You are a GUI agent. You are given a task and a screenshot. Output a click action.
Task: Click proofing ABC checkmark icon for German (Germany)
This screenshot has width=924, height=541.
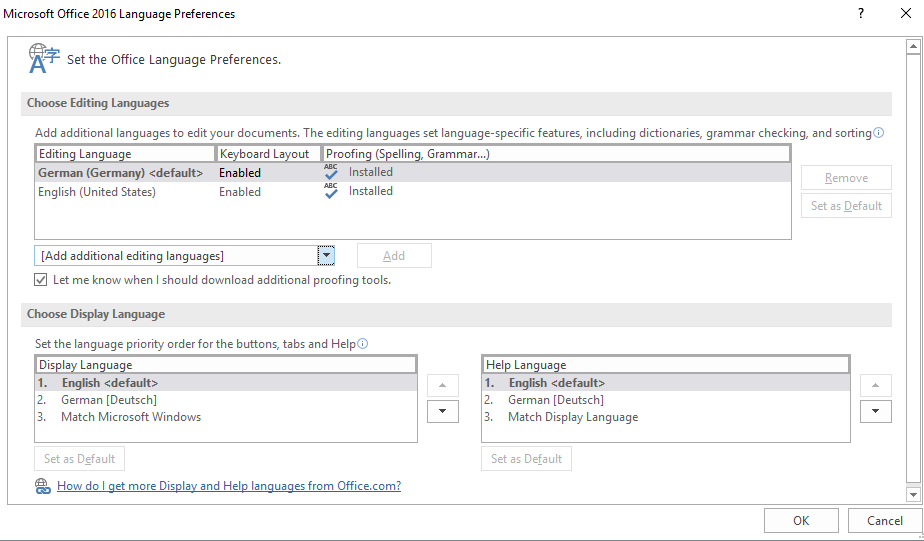(331, 172)
